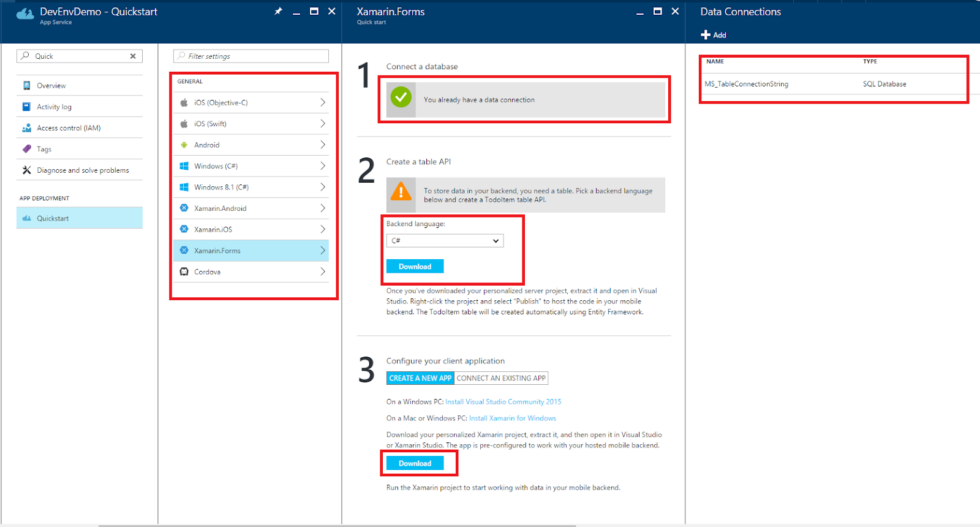Expand the Xamarin.iOS chevron

pyautogui.click(x=322, y=229)
